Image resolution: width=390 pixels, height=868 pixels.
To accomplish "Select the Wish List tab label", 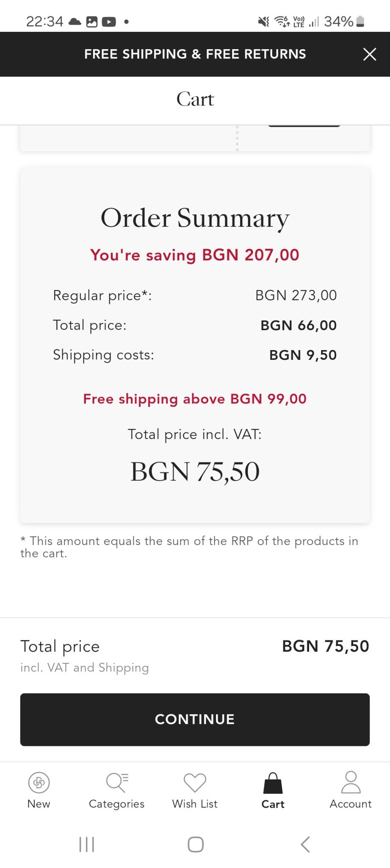I will coord(195,804).
